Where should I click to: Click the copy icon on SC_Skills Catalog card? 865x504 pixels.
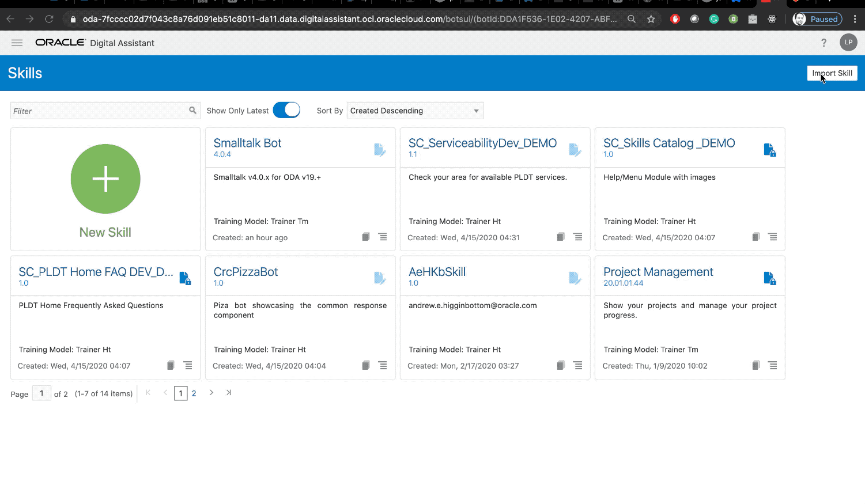coord(756,237)
